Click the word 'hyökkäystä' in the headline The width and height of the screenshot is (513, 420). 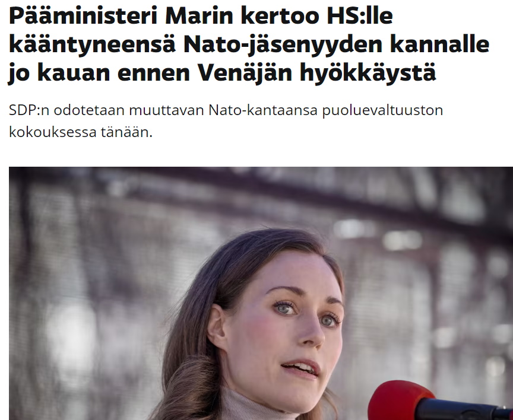pos(368,72)
